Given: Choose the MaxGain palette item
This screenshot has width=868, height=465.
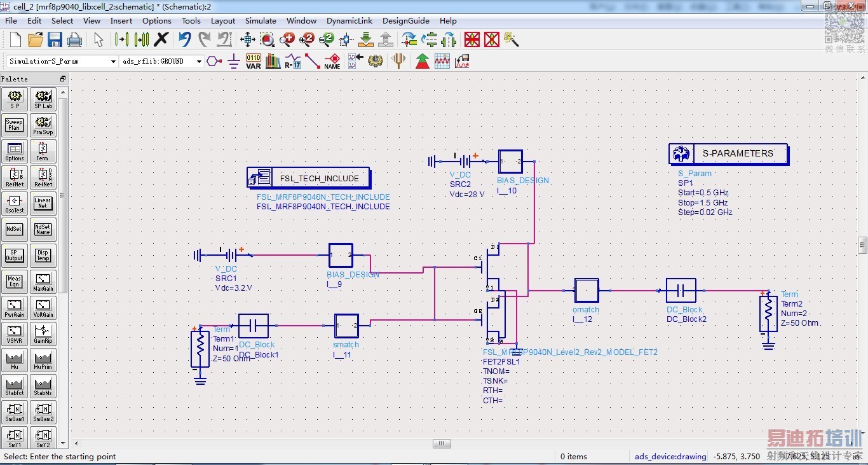Looking at the screenshot, I should [x=43, y=282].
